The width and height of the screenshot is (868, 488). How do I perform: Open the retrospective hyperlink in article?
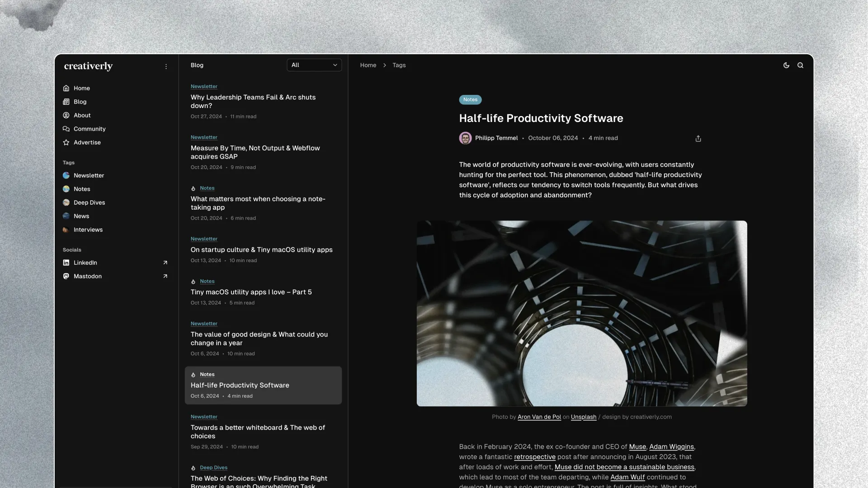point(534,457)
